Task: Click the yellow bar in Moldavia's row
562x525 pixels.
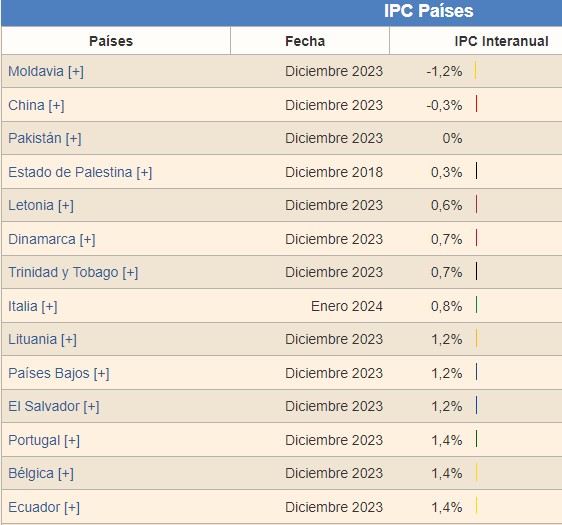Action: [x=475, y=70]
